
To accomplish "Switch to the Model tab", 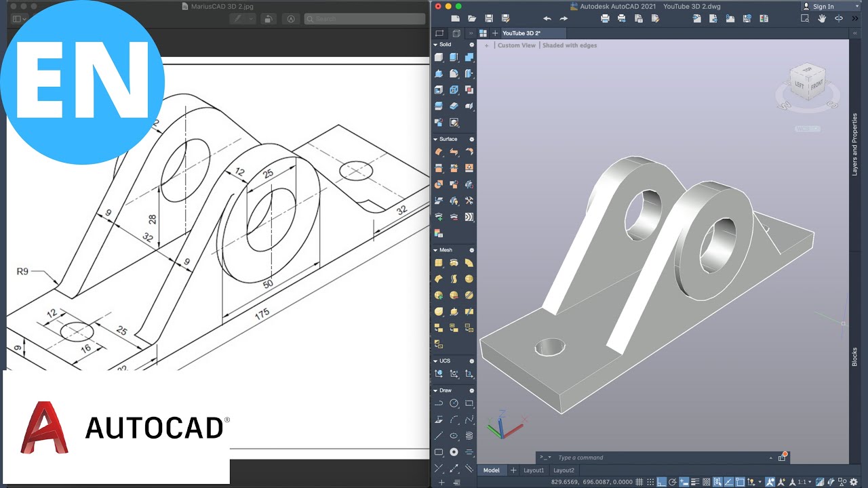I will pos(492,470).
